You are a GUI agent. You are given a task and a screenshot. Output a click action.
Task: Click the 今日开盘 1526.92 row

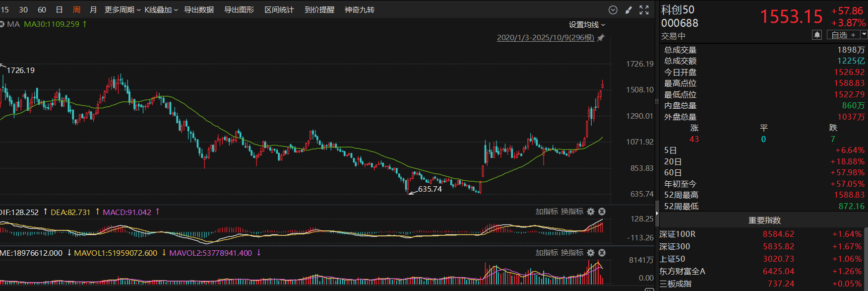(764, 72)
